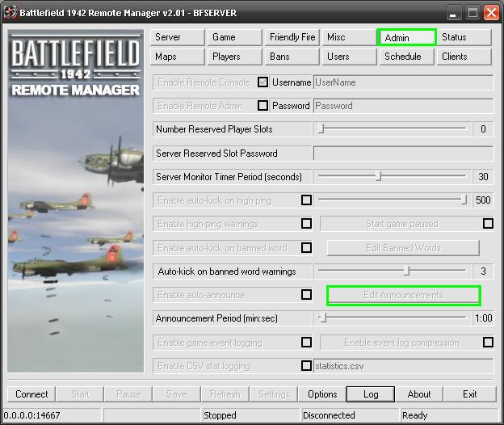Screen dimensions: 504x425
Task: Click the ping limit value 500
Action: 483,200
